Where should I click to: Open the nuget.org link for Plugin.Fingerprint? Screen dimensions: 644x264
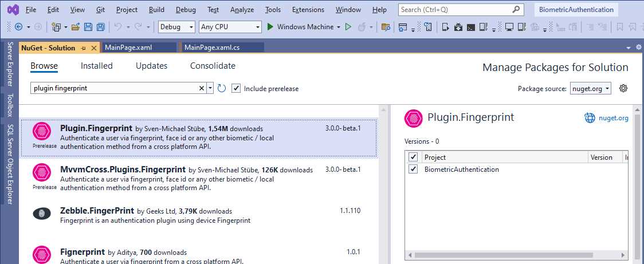pos(613,118)
